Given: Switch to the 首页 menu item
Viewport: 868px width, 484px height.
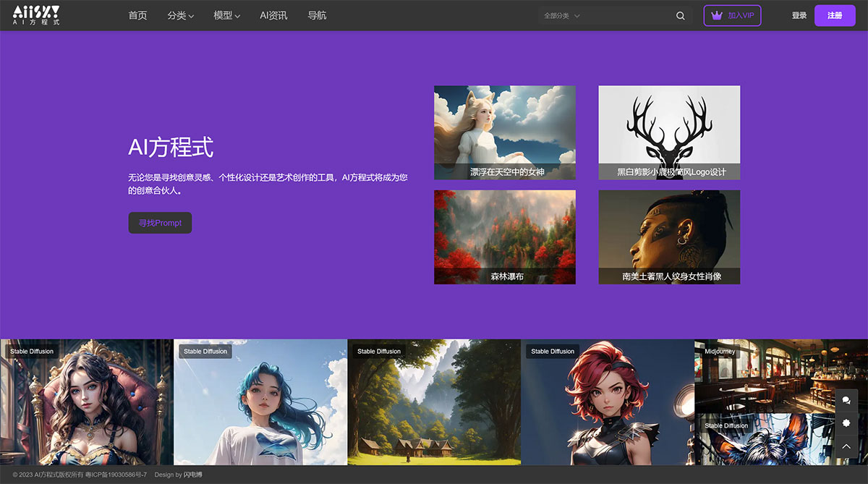Looking at the screenshot, I should tap(137, 14).
